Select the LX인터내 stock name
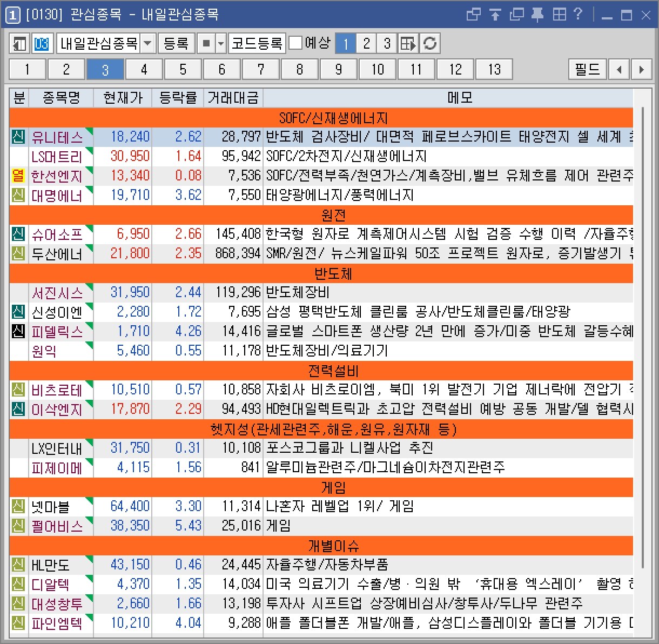The image size is (659, 644). pyautogui.click(x=57, y=448)
